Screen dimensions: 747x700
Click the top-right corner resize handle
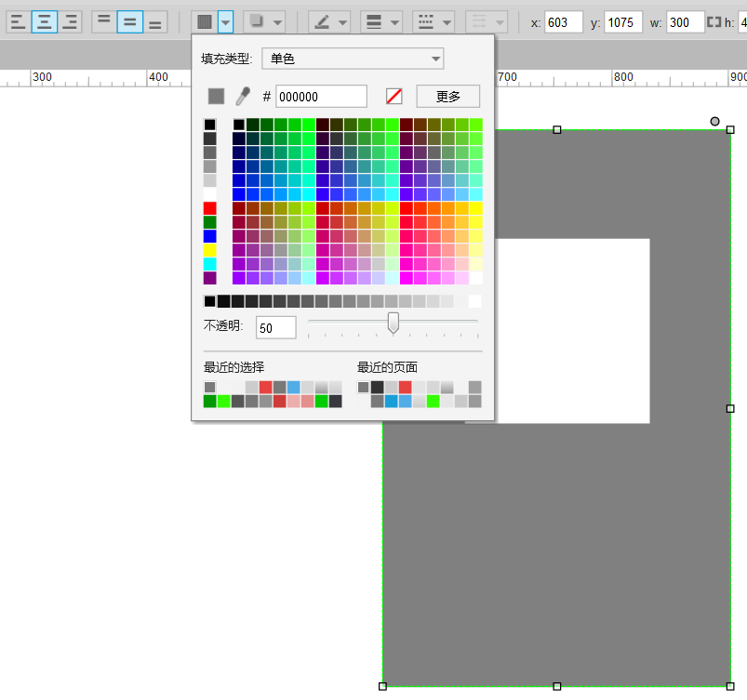coord(730,129)
